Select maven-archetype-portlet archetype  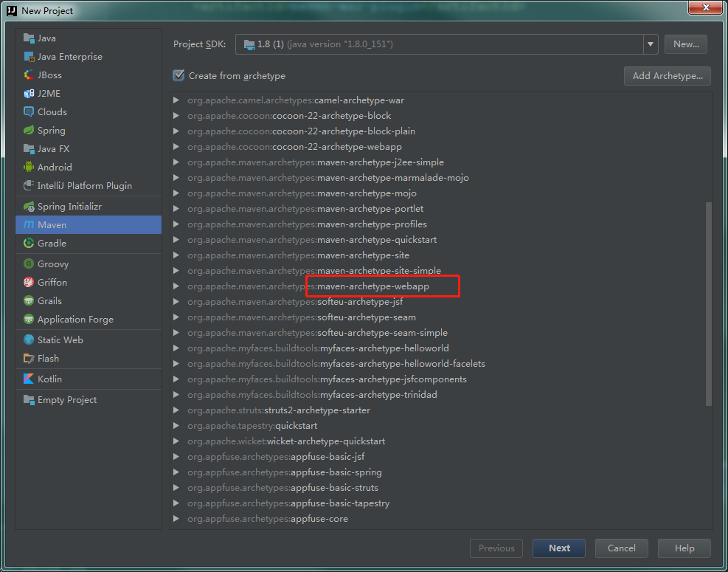[x=305, y=209]
